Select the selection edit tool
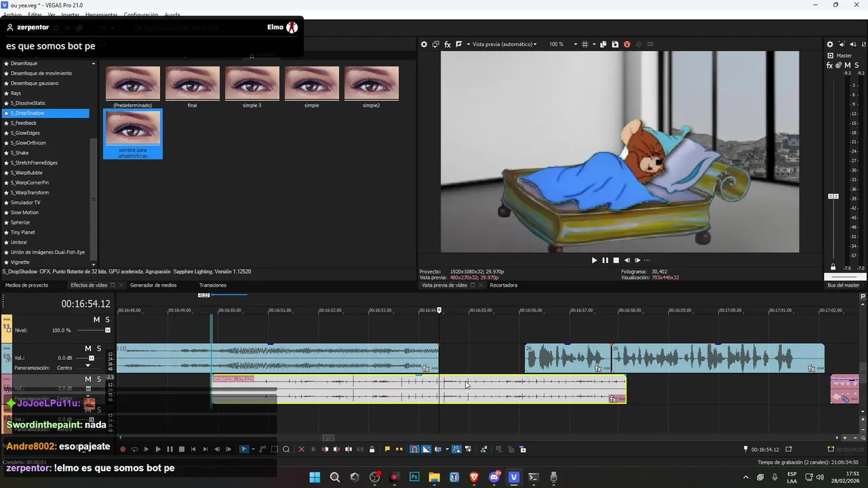Image resolution: width=868 pixels, height=488 pixels. [275, 449]
